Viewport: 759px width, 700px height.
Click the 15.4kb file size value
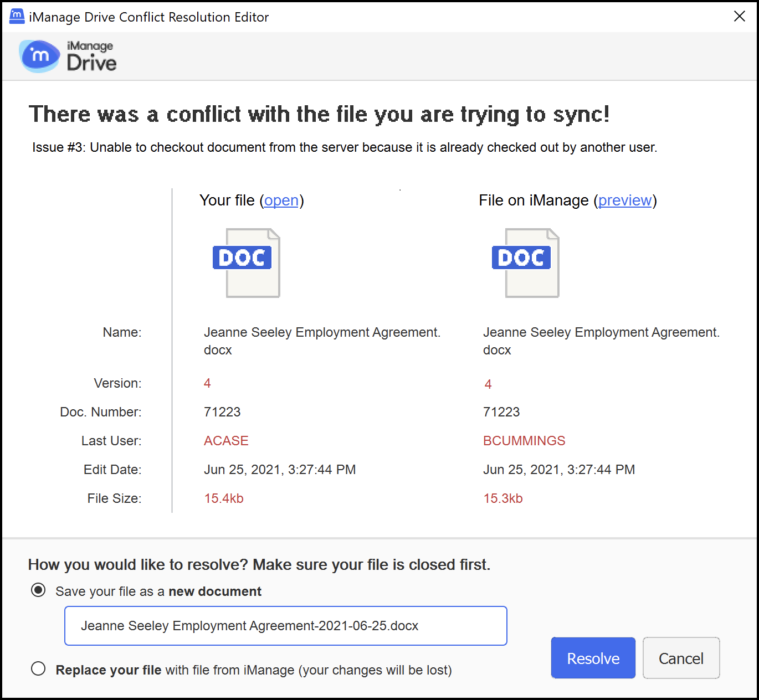(224, 498)
